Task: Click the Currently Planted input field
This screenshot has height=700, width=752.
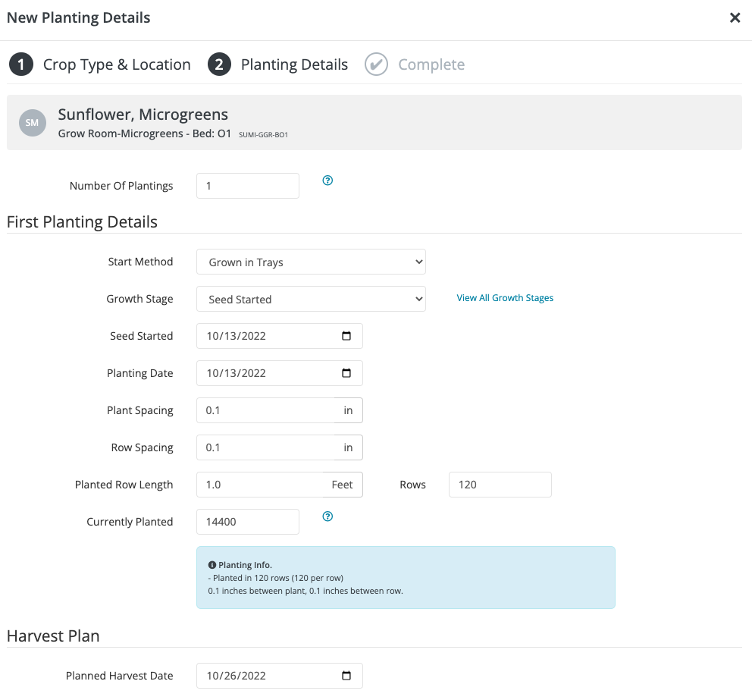Action: pyautogui.click(x=247, y=522)
